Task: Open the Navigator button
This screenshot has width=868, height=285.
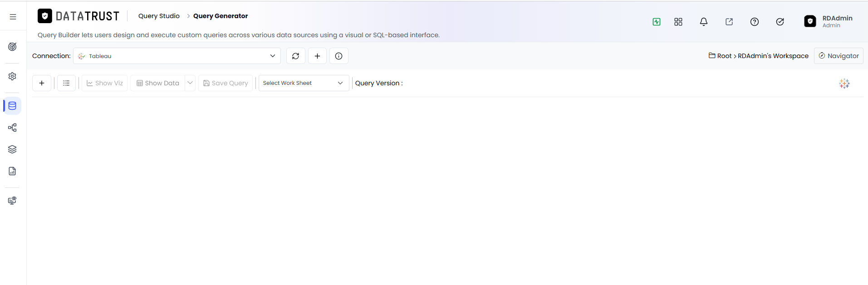Action: click(839, 56)
